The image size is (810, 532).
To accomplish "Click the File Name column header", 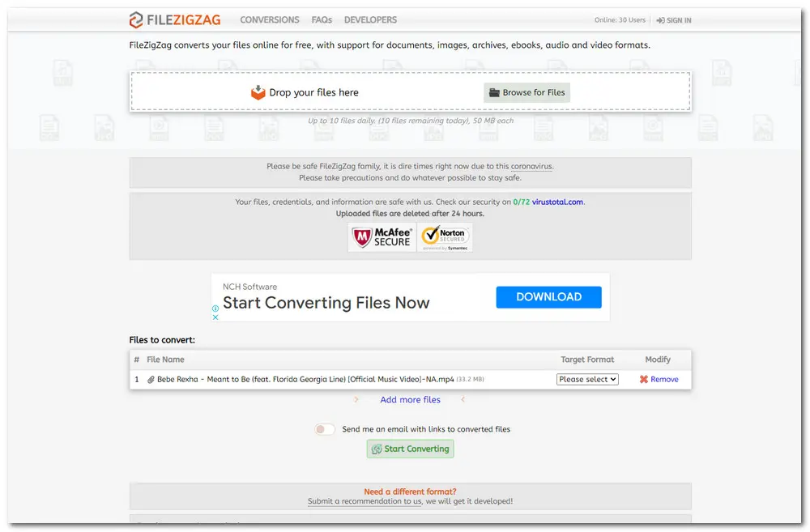I will coord(165,360).
